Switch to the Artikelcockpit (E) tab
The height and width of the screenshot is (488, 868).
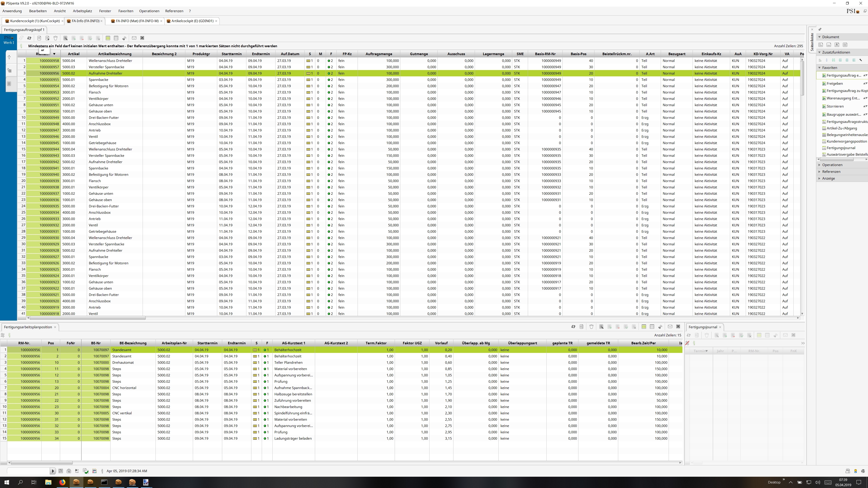point(192,21)
